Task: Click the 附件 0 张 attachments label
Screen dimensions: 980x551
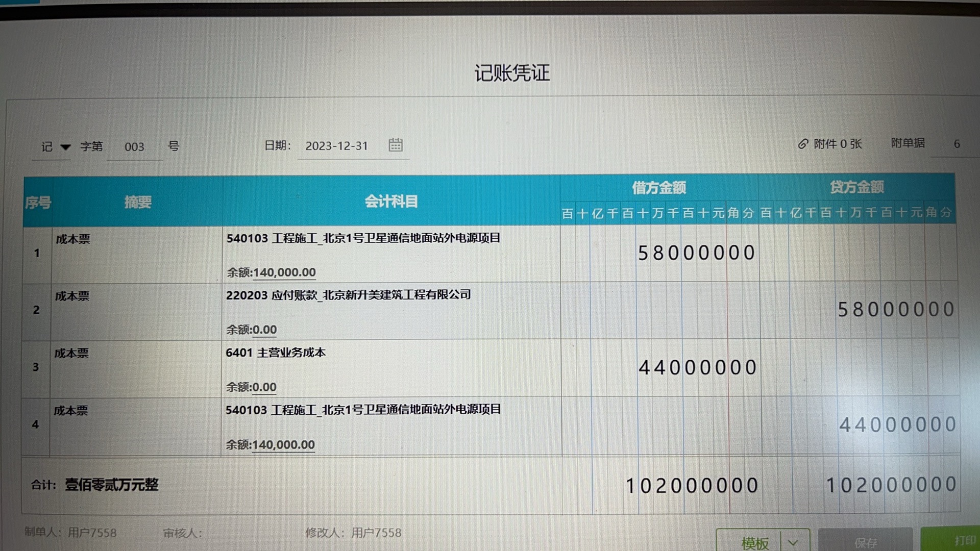Action: tap(837, 144)
